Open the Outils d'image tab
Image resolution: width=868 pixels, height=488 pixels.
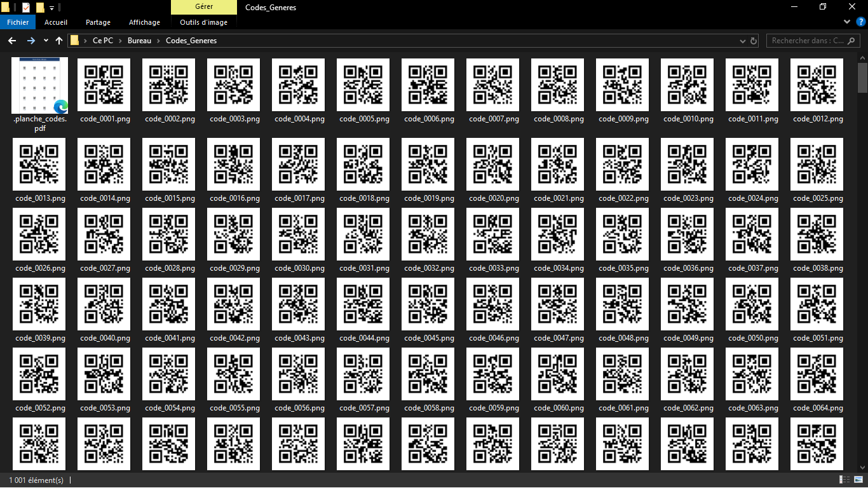[x=203, y=22]
